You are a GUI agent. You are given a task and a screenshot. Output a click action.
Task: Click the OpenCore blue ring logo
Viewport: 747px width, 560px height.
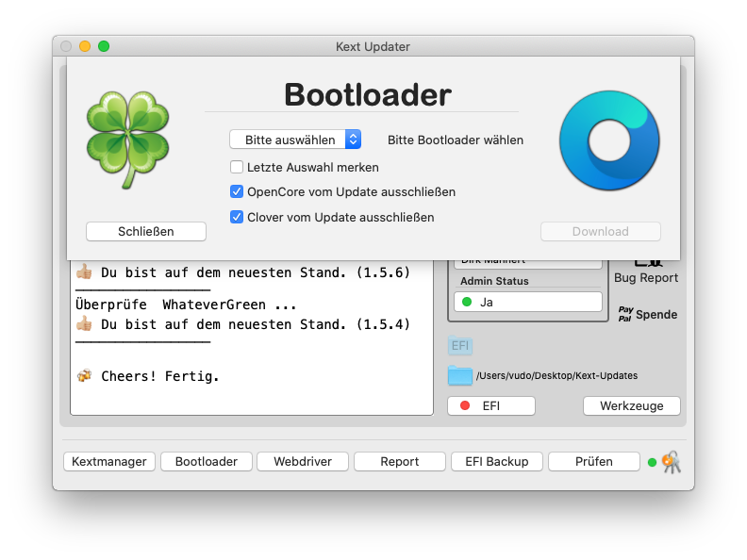coord(609,140)
